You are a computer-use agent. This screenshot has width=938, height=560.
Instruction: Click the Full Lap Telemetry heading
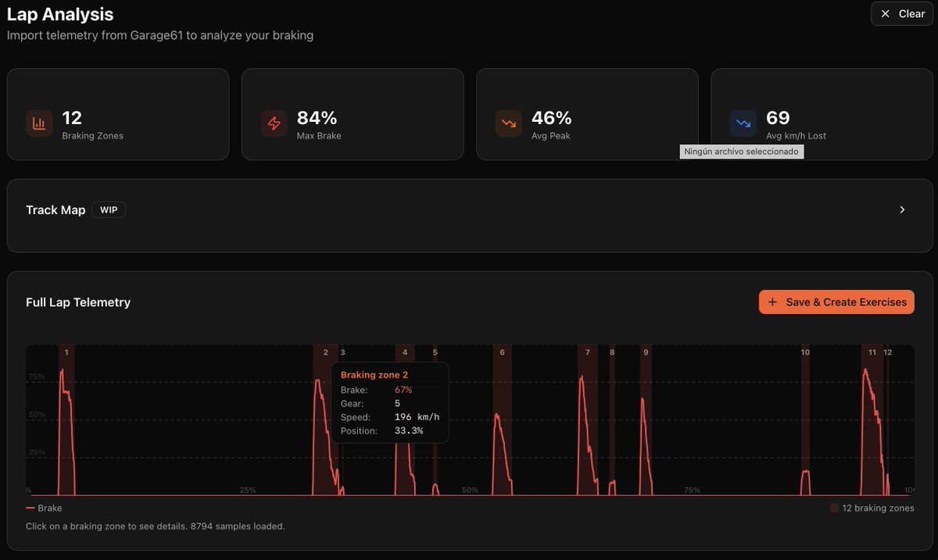tap(78, 302)
